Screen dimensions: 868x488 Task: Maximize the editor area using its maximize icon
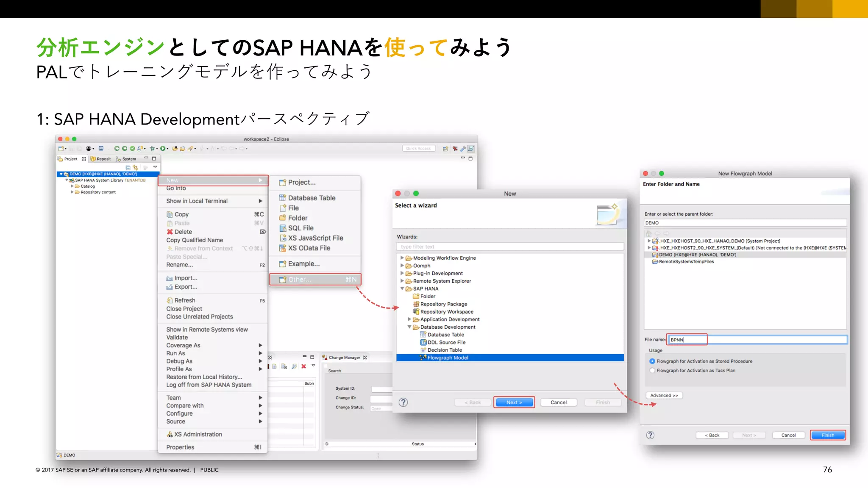(470, 158)
